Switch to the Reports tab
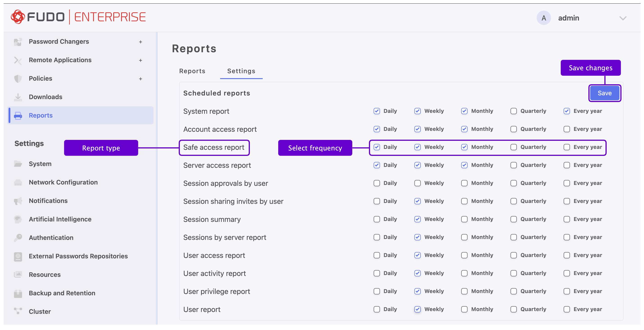Image resolution: width=644 pixels, height=330 pixels. (192, 71)
